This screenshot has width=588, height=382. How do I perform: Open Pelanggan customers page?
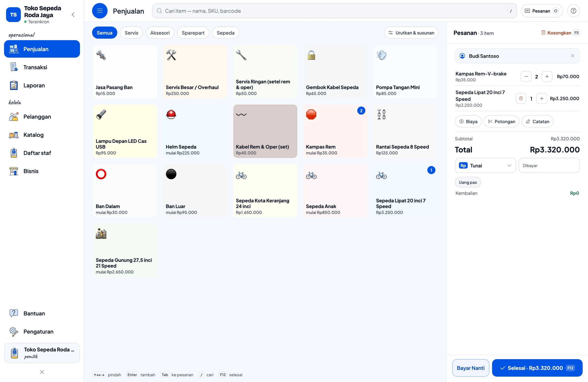(x=42, y=117)
